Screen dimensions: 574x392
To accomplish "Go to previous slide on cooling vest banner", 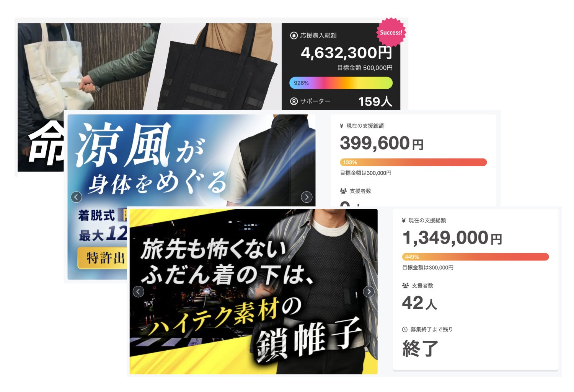I will pos(77,197).
